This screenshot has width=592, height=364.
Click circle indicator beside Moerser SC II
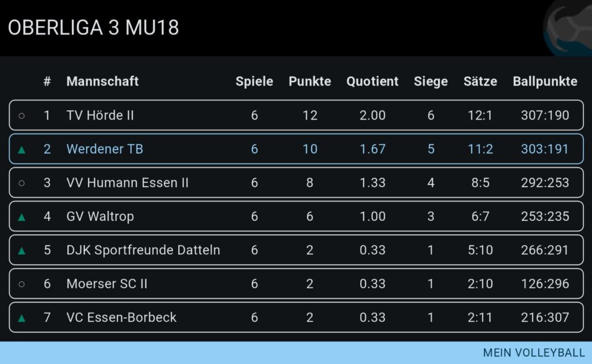(x=22, y=284)
